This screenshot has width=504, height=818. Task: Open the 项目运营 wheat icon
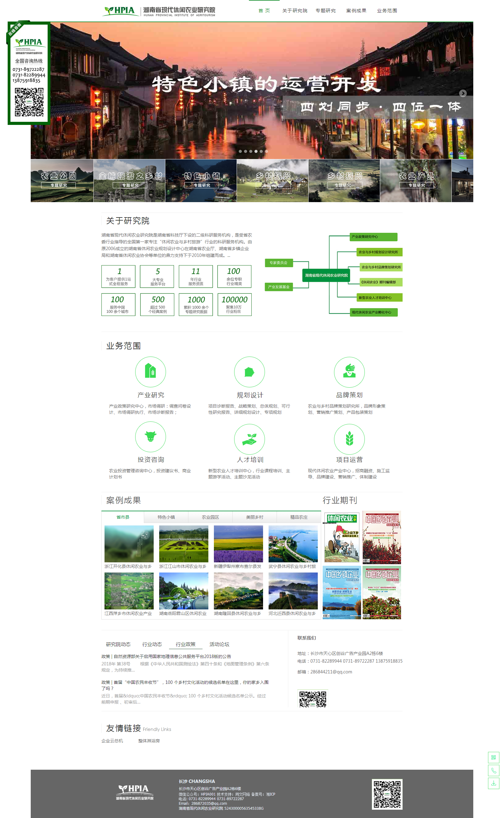click(x=349, y=439)
